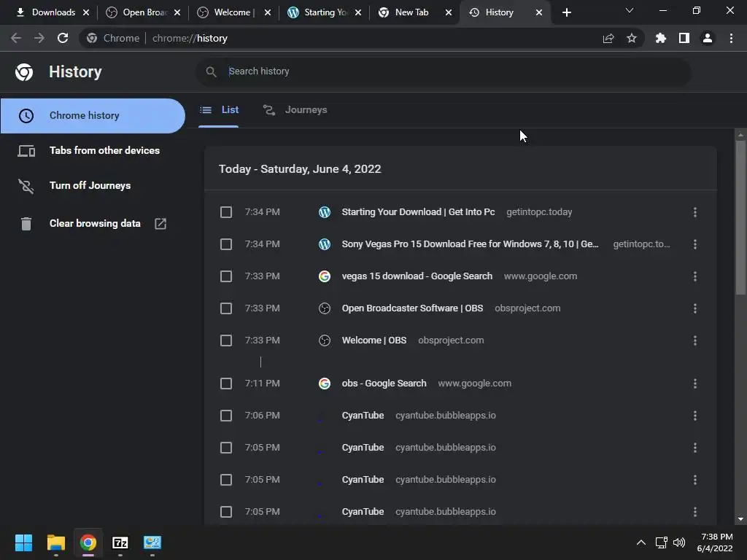Go back with the browser back arrow
Screen dimensions: 747x560
click(x=16, y=38)
